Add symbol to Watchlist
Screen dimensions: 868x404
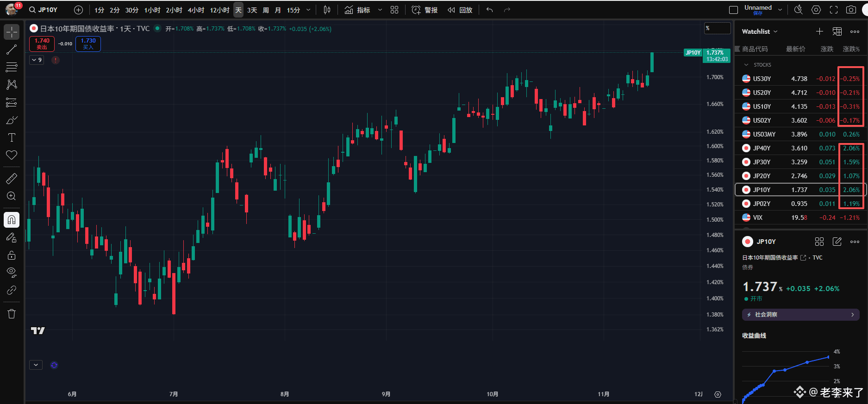[x=819, y=31]
